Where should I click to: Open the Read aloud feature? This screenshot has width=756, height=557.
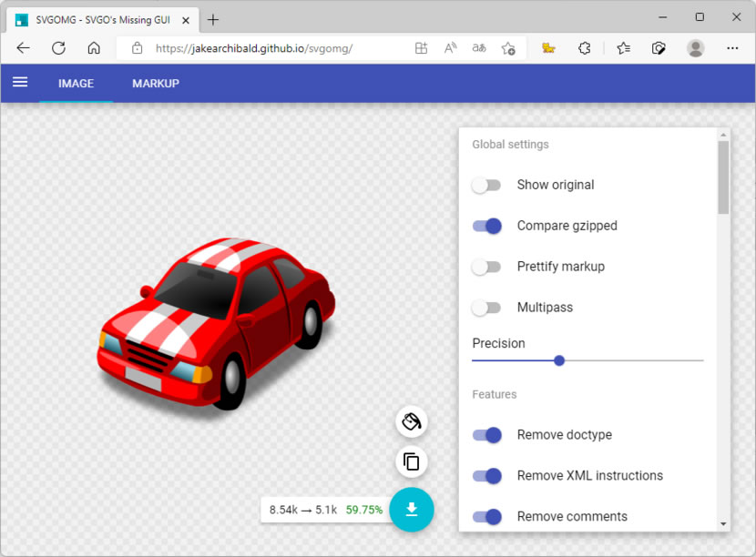(x=450, y=48)
